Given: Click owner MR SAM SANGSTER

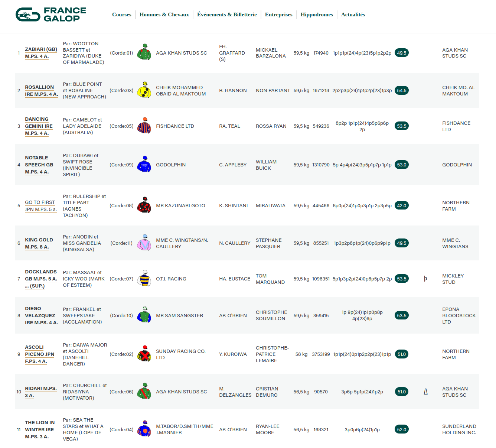Looking at the screenshot, I should click(179, 315).
